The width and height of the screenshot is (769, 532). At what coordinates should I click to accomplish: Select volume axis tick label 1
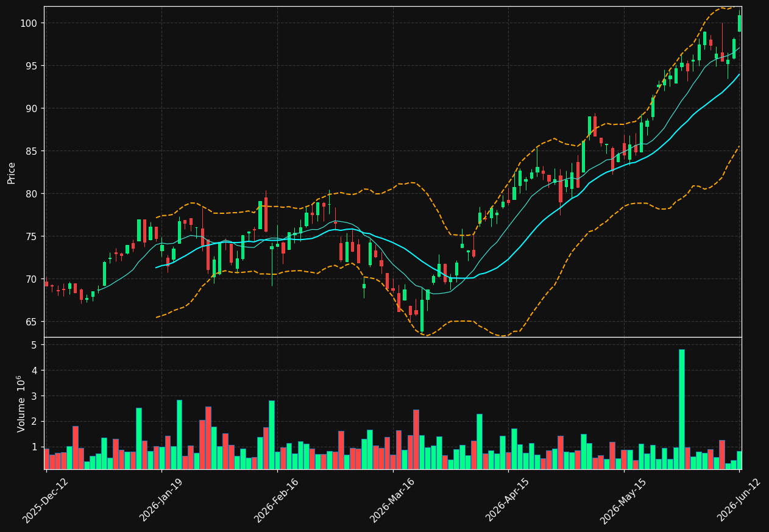tap(35, 447)
